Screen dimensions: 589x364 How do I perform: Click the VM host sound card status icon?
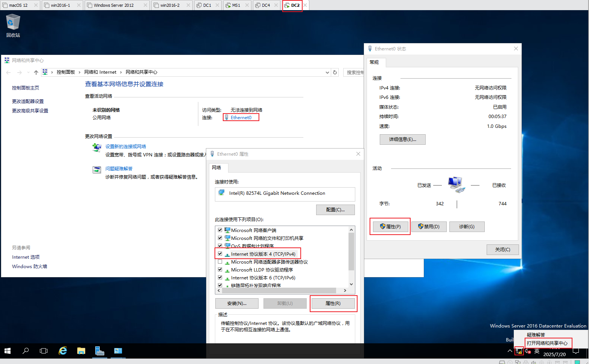click(x=534, y=362)
